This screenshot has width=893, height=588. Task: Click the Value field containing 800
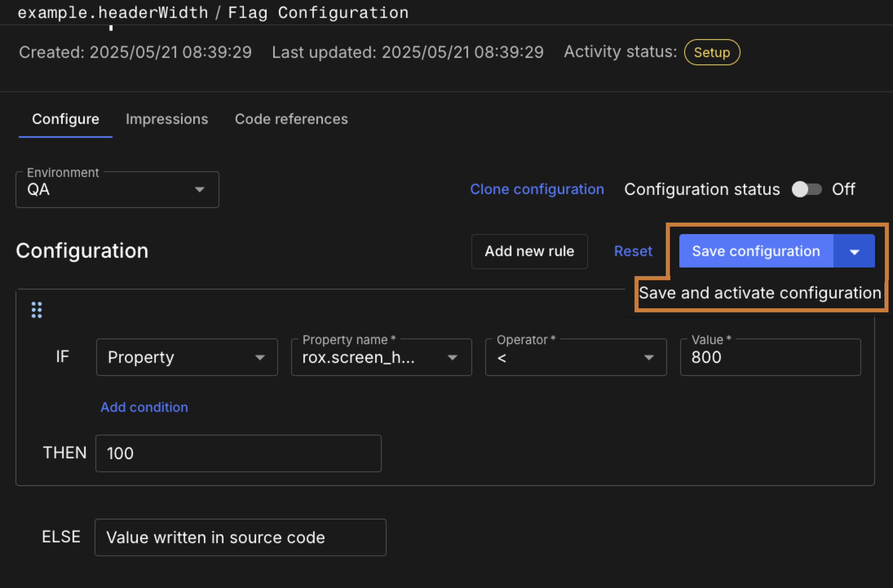point(770,357)
